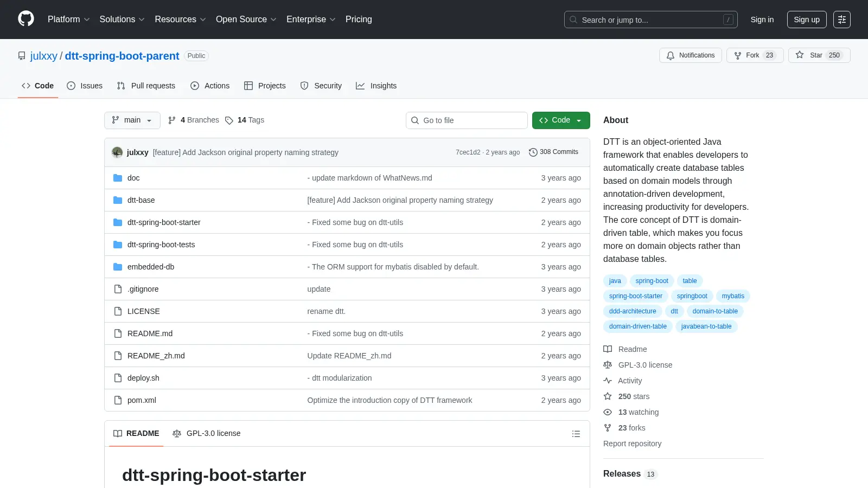Viewport: 868px width, 488px height.
Task: Click the ddd-architecture topic tag
Action: point(633,311)
